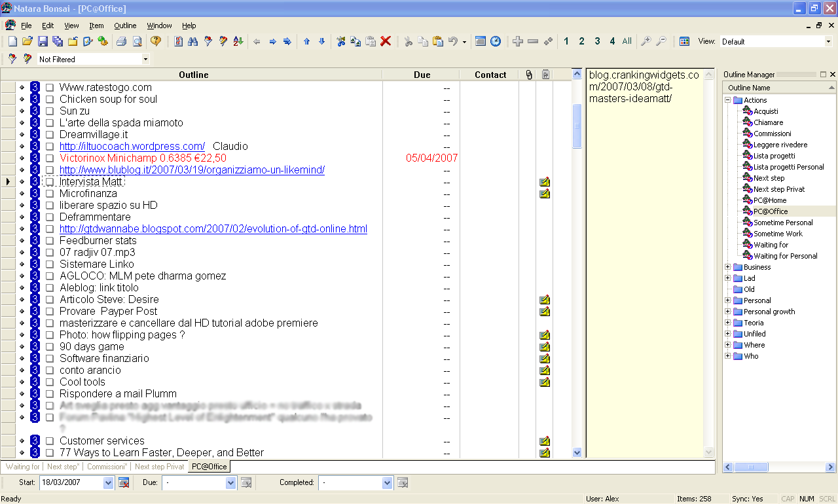838x504 pixels.
Task: Print the outline
Action: point(121,41)
